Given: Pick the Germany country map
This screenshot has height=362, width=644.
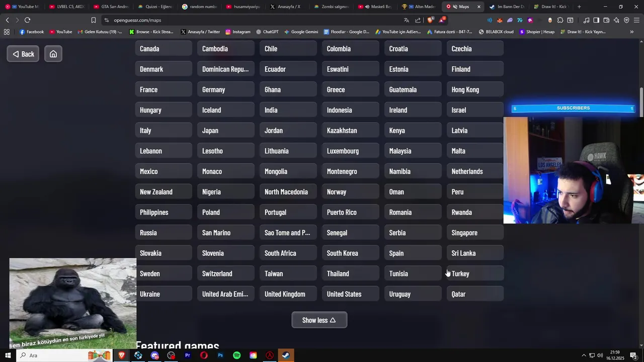Looking at the screenshot, I should (x=225, y=89).
